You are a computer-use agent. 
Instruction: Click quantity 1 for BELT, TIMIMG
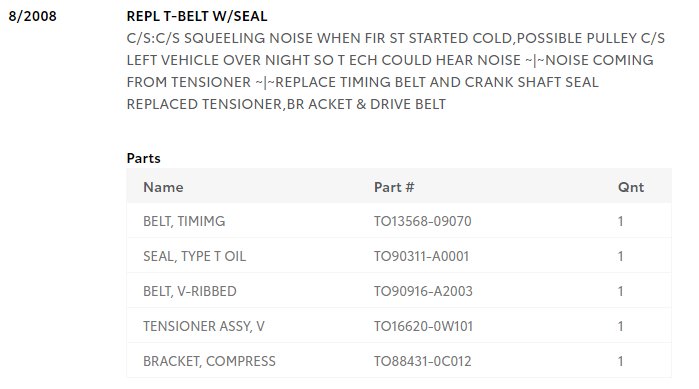point(621,221)
